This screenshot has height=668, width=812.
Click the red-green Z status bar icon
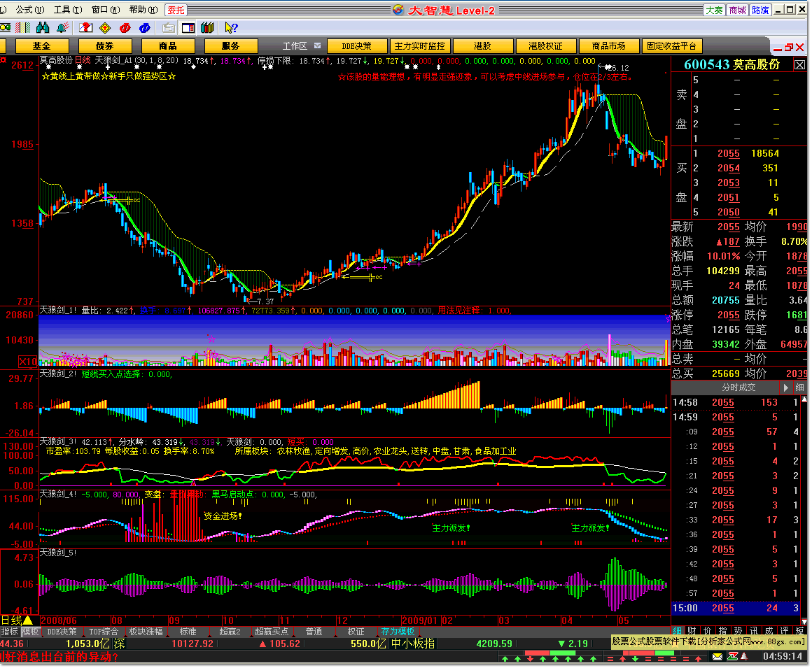(x=732, y=656)
